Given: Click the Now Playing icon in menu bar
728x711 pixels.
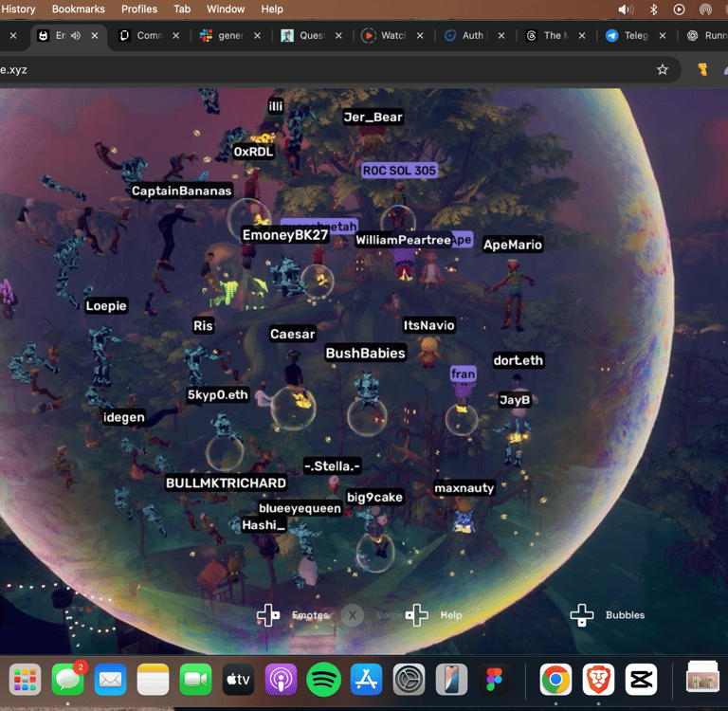Looking at the screenshot, I should (x=679, y=9).
